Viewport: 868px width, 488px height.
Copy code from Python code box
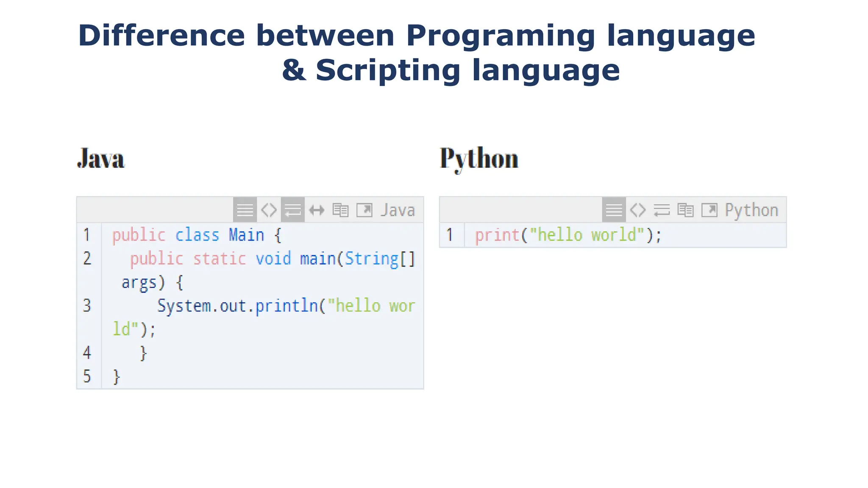[685, 210]
